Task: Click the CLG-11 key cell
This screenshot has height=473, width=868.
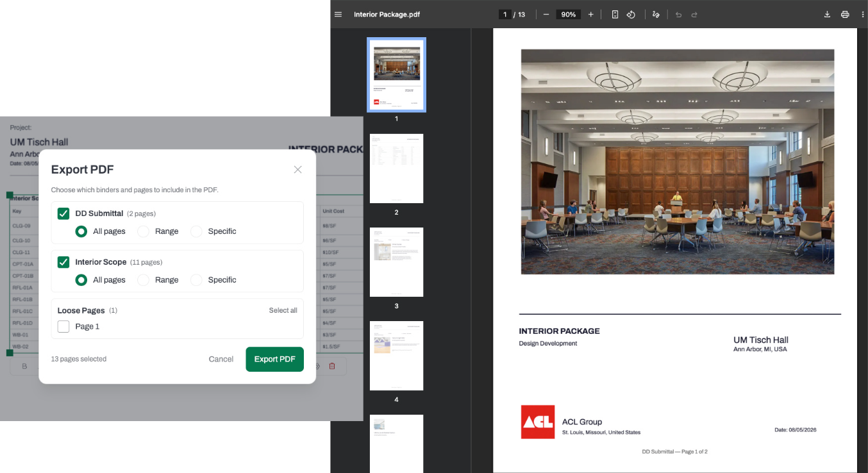Action: (22, 252)
